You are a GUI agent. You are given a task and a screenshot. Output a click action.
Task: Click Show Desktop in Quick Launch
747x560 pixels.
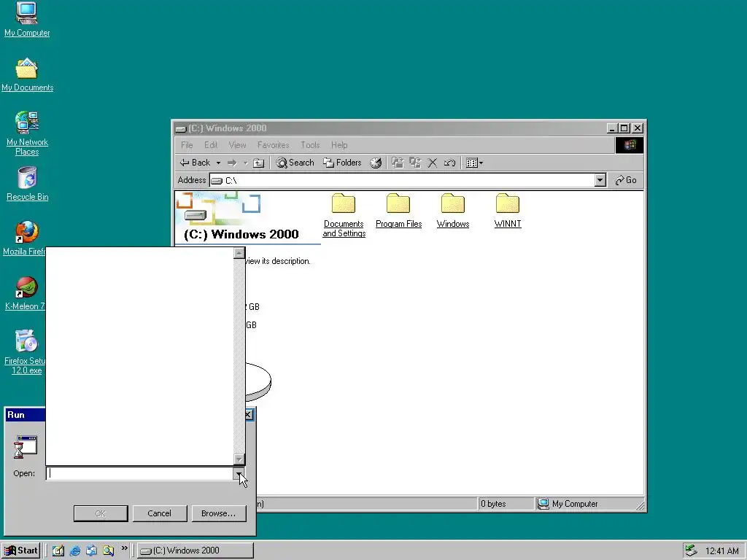point(58,551)
